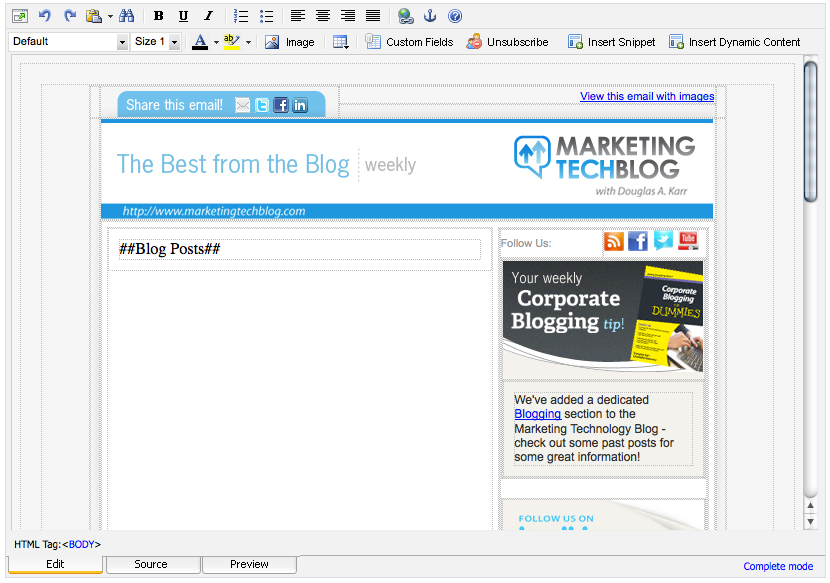Expand highlight color picker arrow
The image size is (830, 583).
[248, 42]
